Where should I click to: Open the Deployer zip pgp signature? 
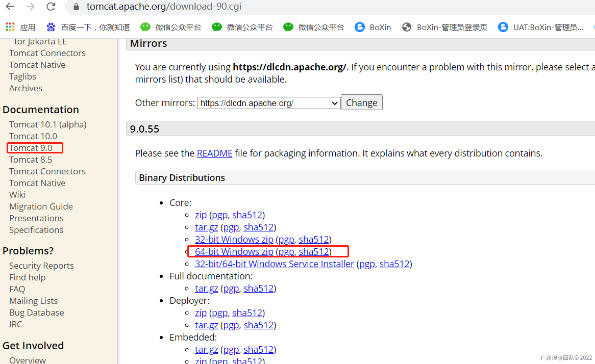pyautogui.click(x=220, y=313)
